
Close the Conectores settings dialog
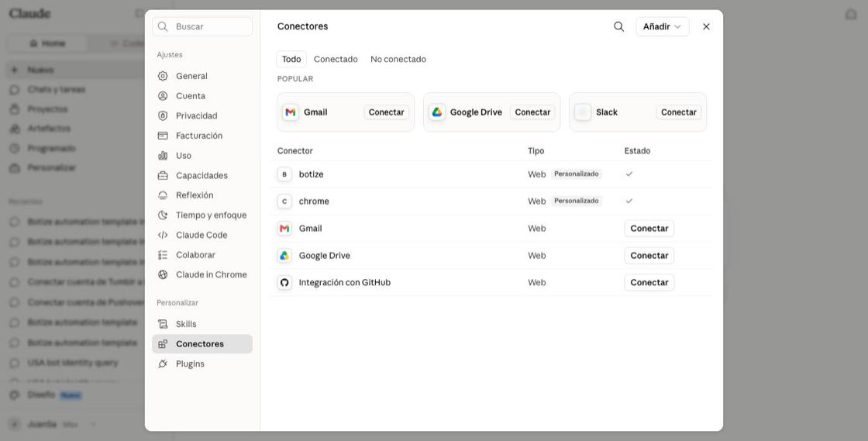[706, 26]
